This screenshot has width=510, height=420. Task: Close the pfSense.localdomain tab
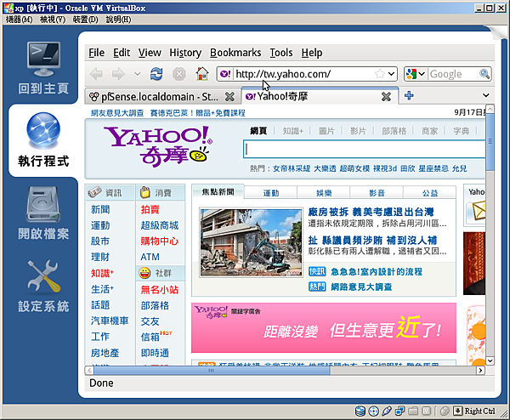pos(229,97)
